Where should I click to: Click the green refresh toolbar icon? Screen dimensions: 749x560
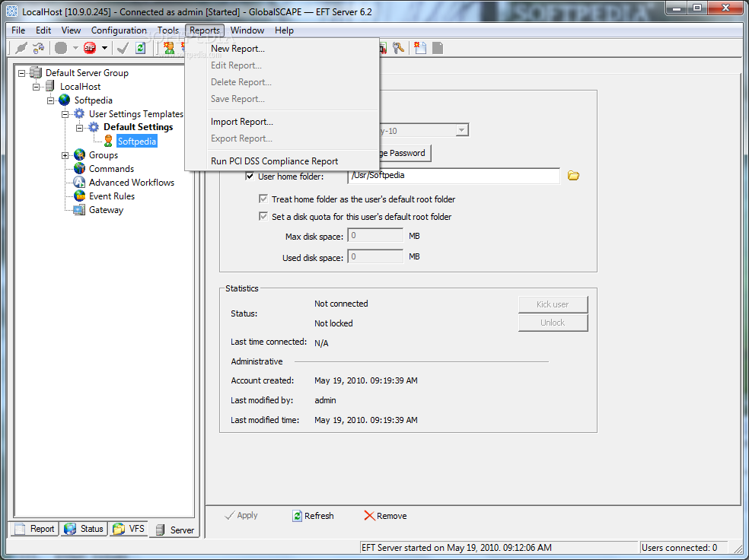(x=140, y=48)
